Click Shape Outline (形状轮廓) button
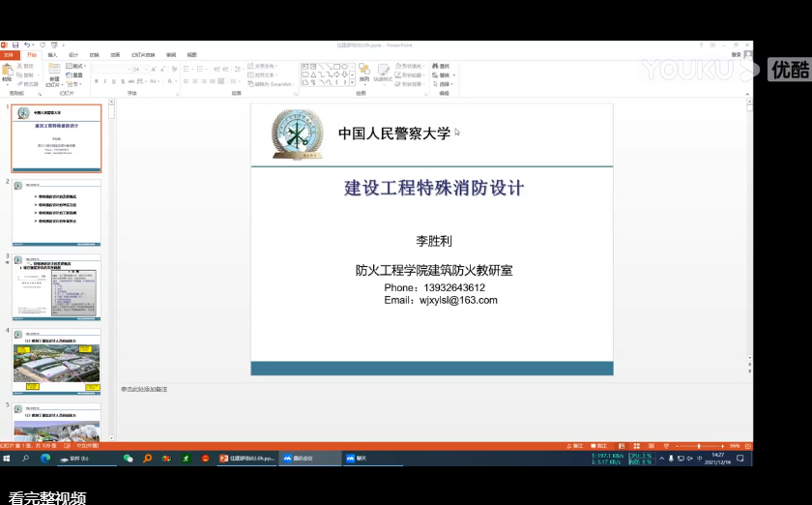Viewport: 812px width, 505px height. (x=409, y=75)
